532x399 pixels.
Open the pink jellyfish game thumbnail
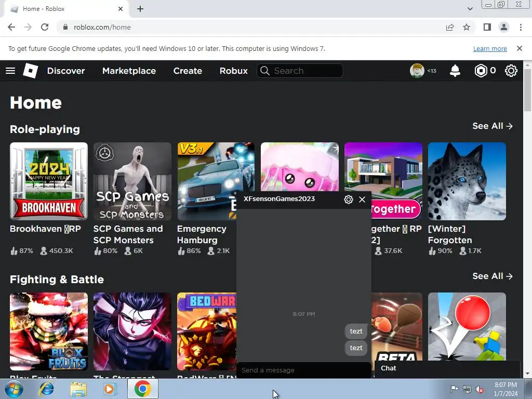tap(300, 167)
